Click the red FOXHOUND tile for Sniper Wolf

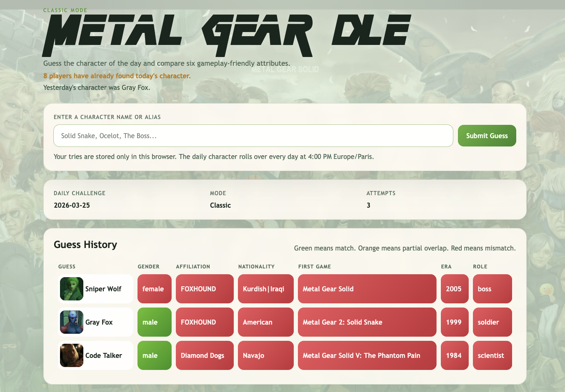click(x=205, y=288)
